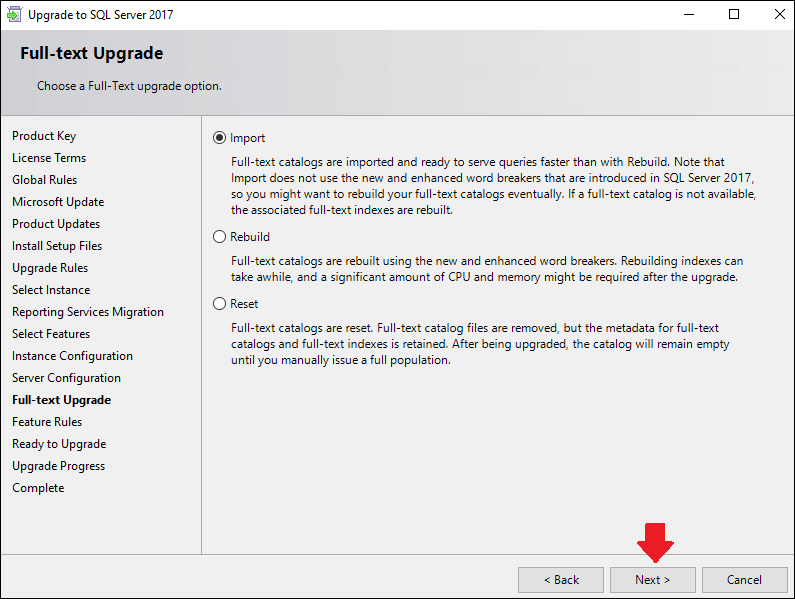Choose the Rebuild full-text option

(x=219, y=237)
